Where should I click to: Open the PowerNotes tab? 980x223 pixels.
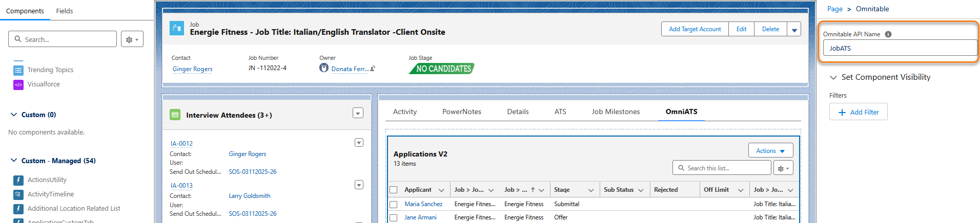click(x=462, y=111)
